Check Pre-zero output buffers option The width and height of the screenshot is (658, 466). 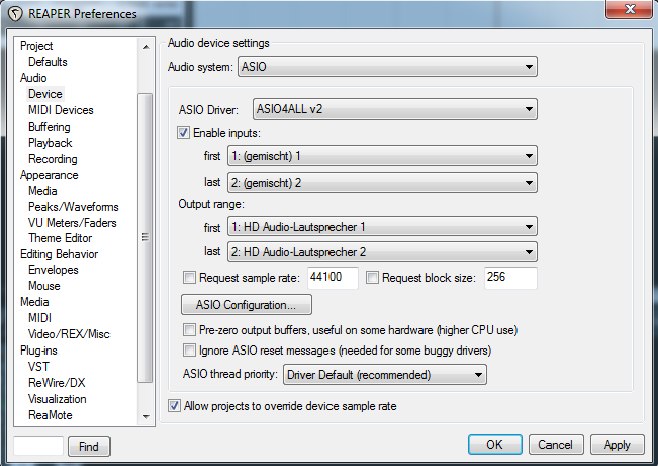[x=189, y=330]
